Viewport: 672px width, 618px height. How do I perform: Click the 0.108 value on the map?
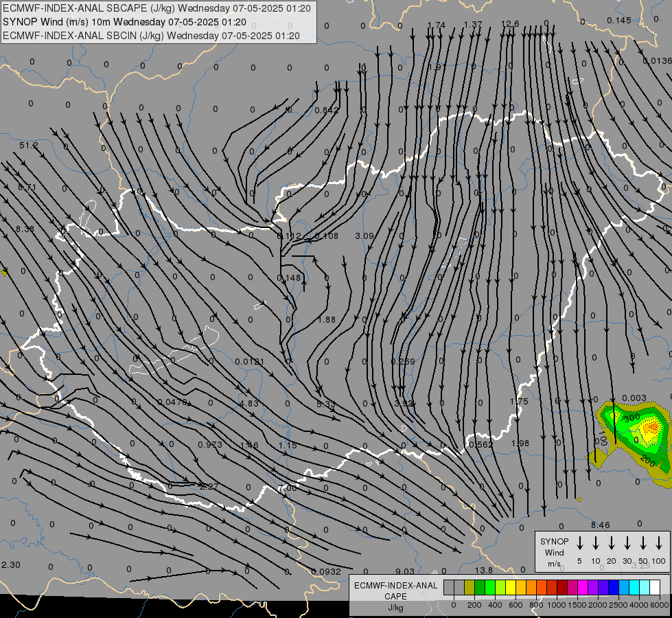(327, 236)
